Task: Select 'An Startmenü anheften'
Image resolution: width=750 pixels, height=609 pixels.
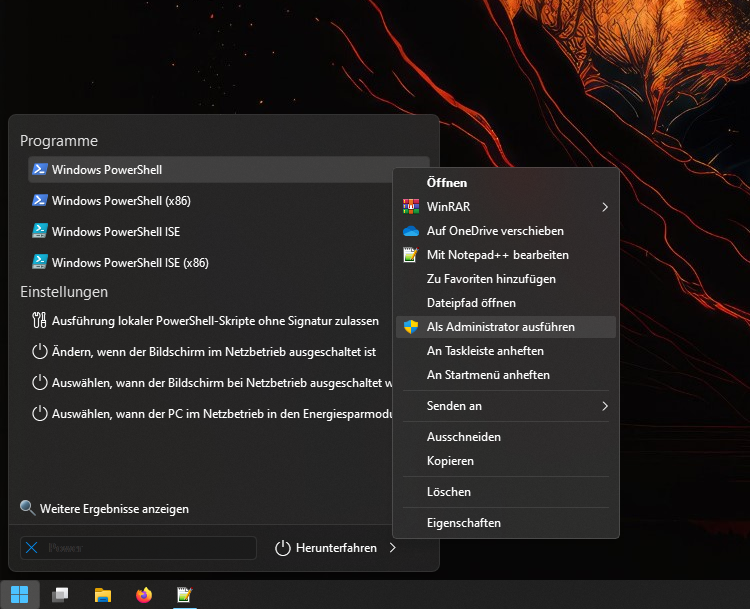Action: [x=506, y=375]
